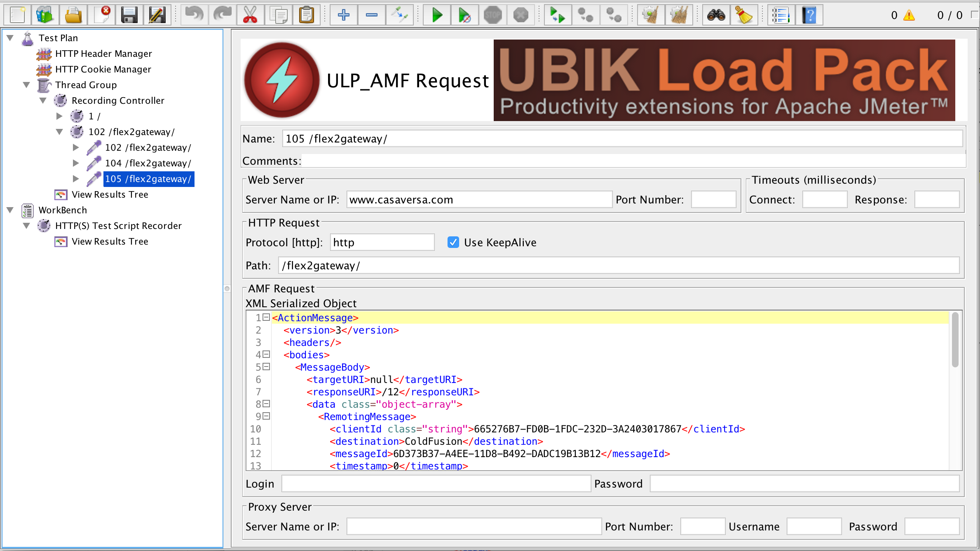Open Help with the question mark icon
The image size is (980, 551).
[809, 15]
